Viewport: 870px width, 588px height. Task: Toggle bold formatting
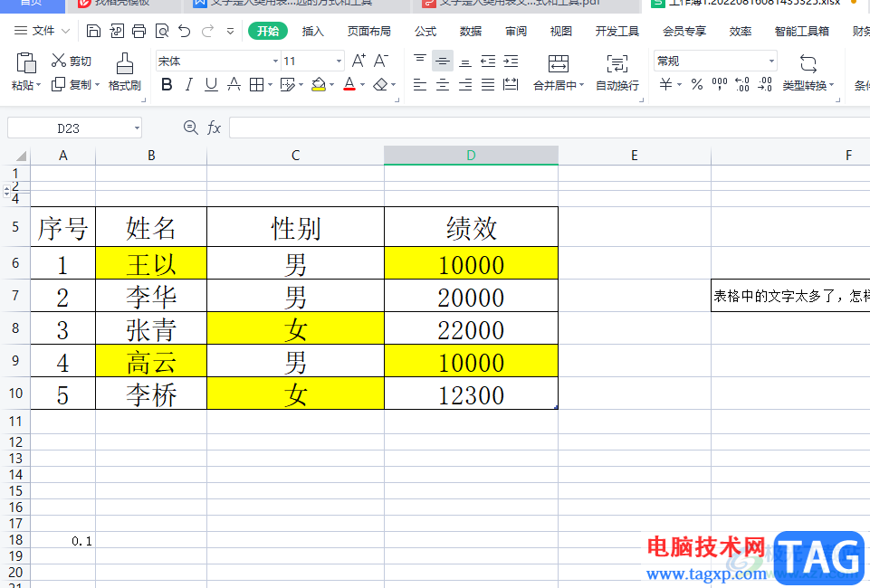pyautogui.click(x=167, y=84)
